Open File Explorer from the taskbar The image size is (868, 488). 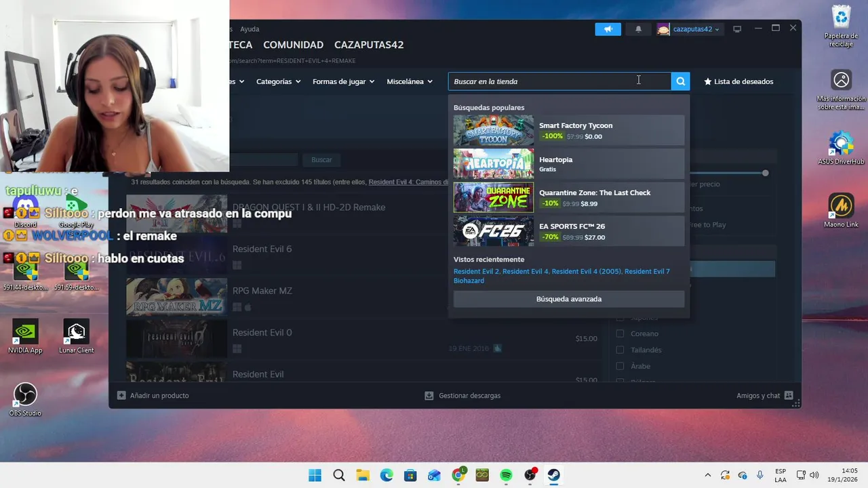point(363,475)
